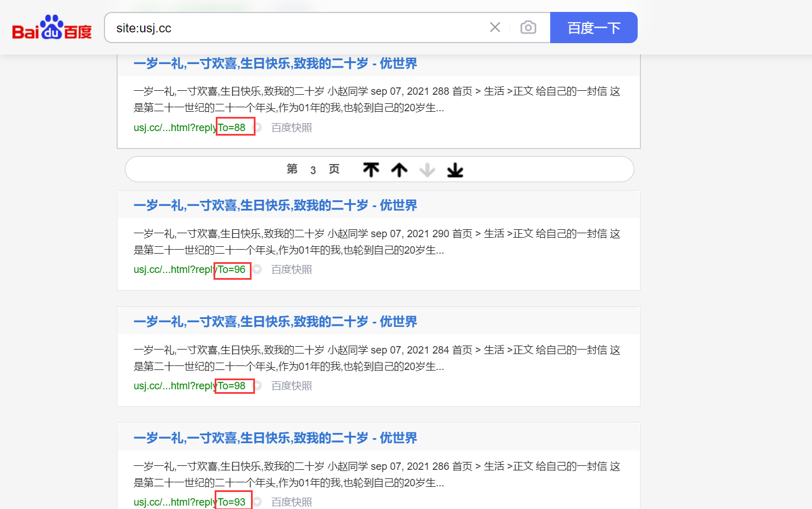This screenshot has height=509, width=812.
Task: Jump to the last page arrow icon
Action: click(x=454, y=169)
